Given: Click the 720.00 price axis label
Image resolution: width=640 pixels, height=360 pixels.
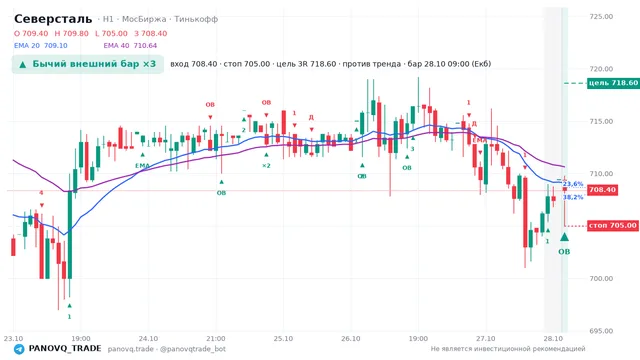Looking at the screenshot, I should [x=601, y=69].
